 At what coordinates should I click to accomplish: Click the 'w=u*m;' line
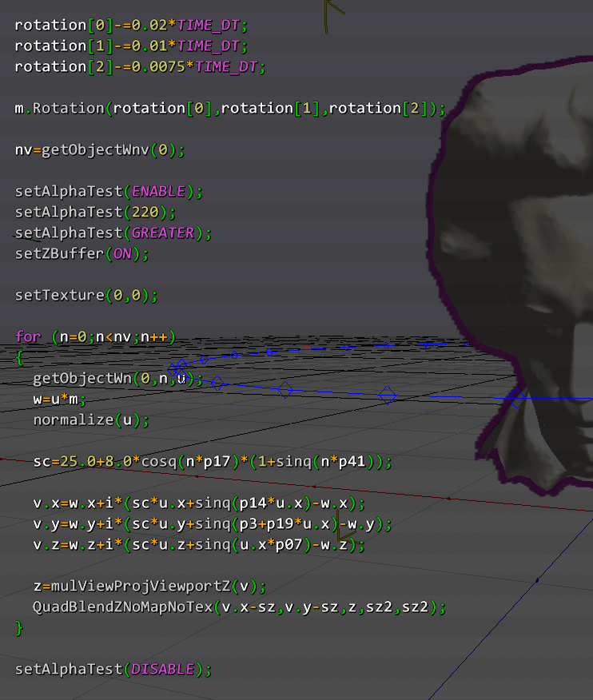tap(59, 399)
